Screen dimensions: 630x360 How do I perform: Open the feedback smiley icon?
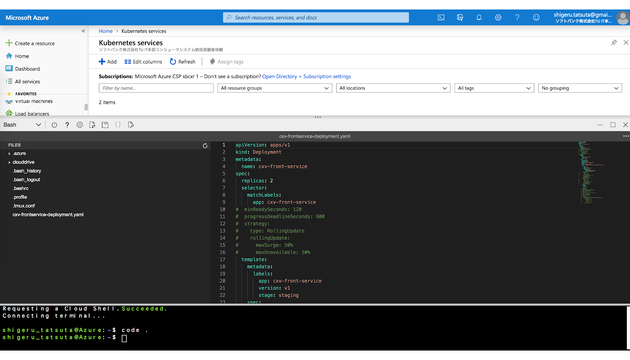536,18
